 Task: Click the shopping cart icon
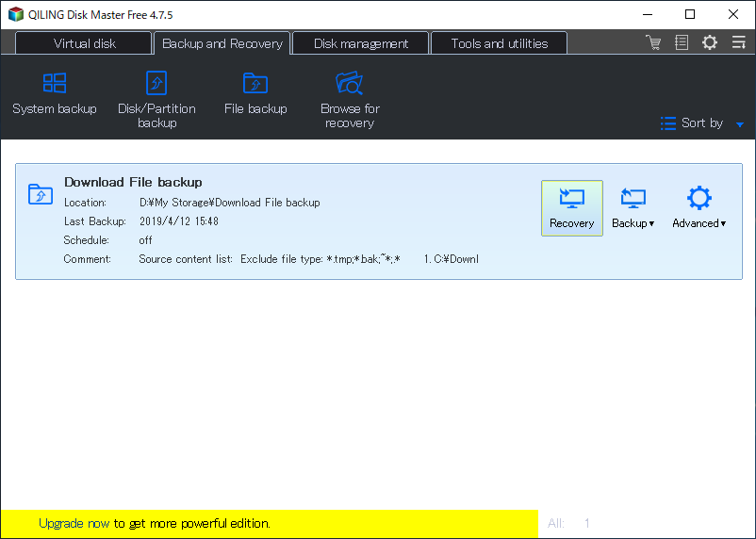point(653,42)
